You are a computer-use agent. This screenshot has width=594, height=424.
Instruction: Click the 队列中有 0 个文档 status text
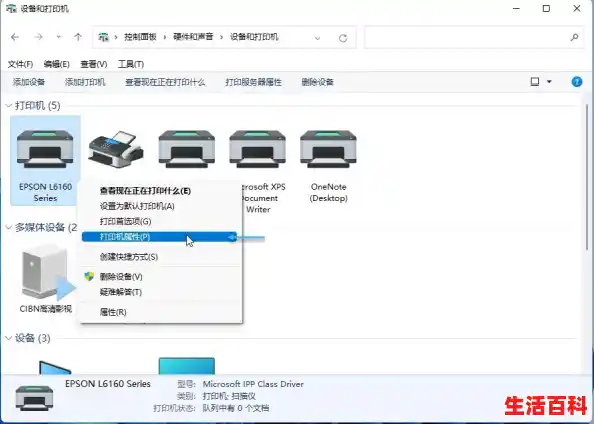click(x=236, y=408)
